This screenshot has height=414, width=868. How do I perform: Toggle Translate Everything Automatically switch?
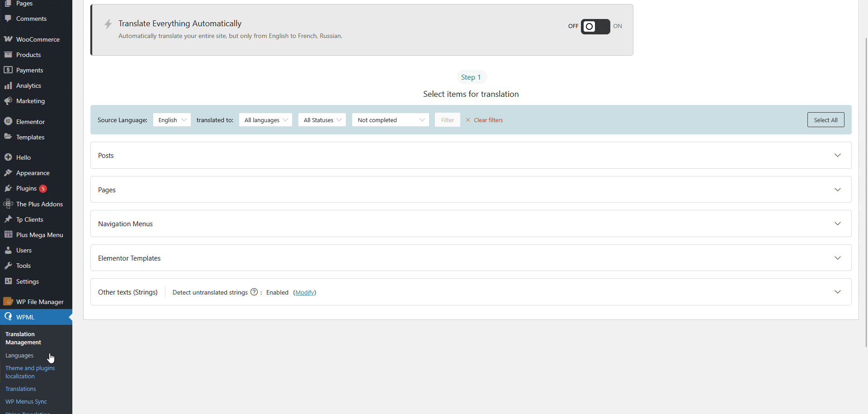[595, 27]
